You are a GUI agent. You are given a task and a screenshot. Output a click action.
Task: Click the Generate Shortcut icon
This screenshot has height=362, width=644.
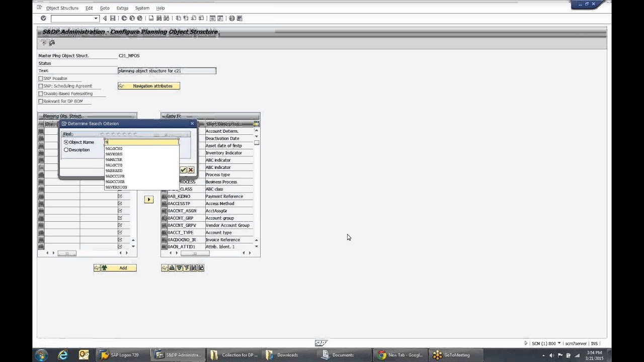tap(220, 18)
